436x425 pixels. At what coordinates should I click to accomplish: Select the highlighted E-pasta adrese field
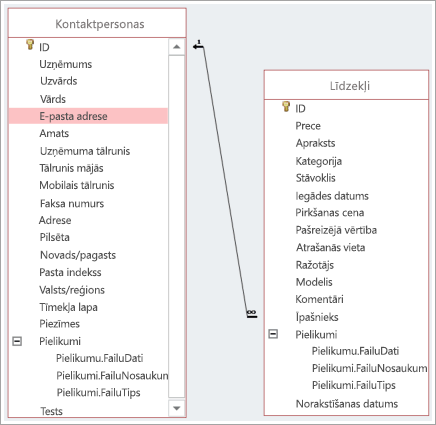tap(88, 116)
